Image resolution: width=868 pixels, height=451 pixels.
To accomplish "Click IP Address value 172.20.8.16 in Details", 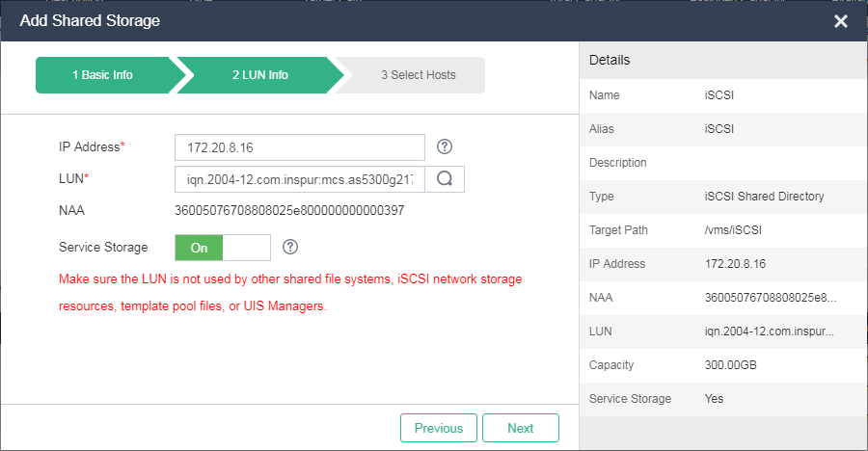I will (x=735, y=264).
